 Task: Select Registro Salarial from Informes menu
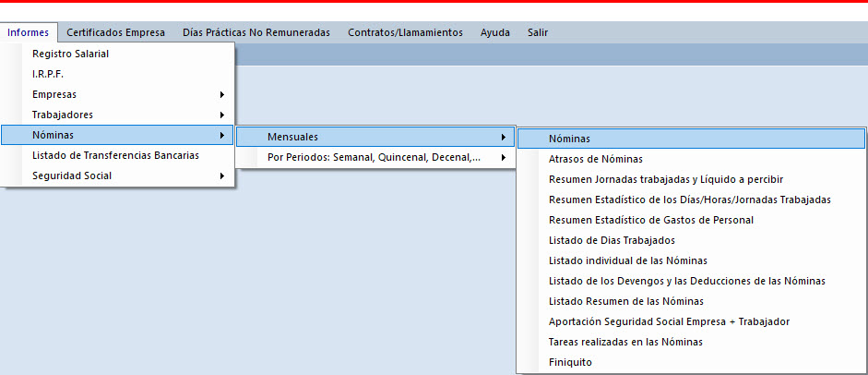(70, 54)
